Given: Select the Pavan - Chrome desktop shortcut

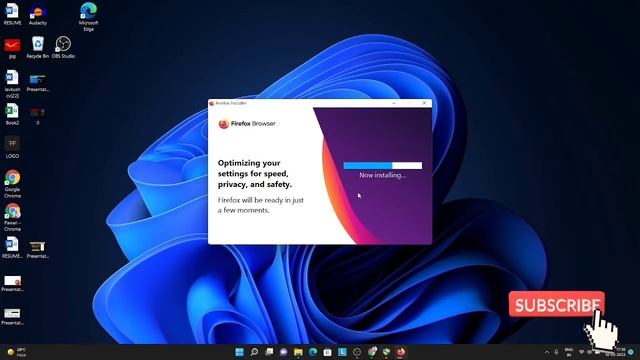Looking at the screenshot, I should (x=12, y=217).
